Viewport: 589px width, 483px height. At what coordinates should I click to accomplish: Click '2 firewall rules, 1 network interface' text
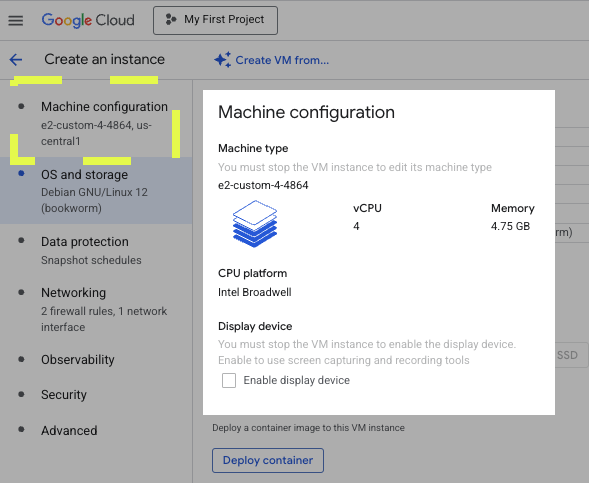[104, 319]
